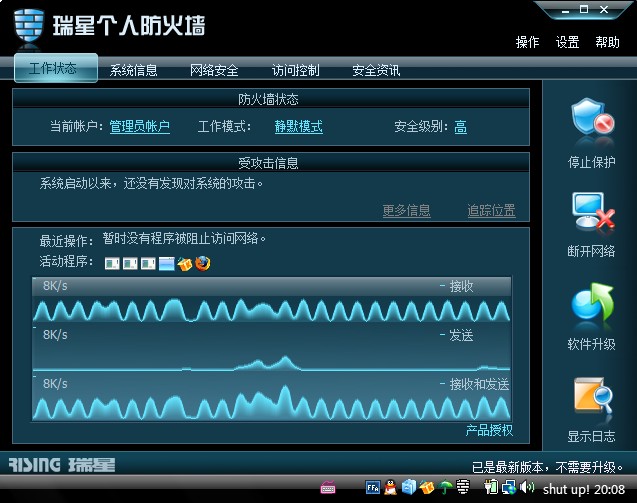637x503 pixels.
Task: Maximize the firewall window
Action: click(584, 9)
